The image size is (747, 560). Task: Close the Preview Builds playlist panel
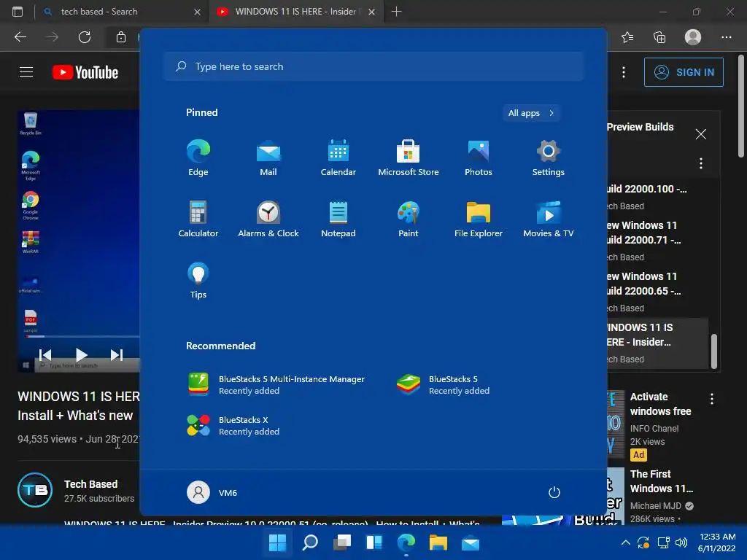click(x=701, y=134)
